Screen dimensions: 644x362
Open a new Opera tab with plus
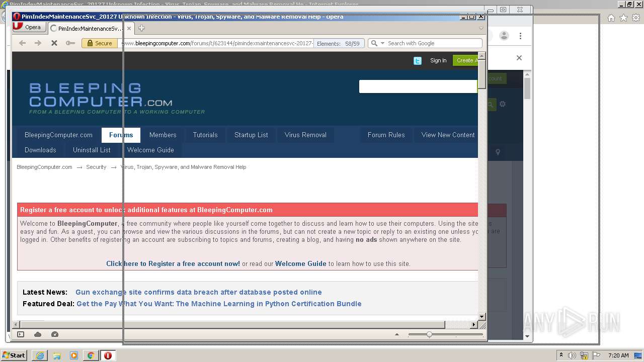[141, 28]
